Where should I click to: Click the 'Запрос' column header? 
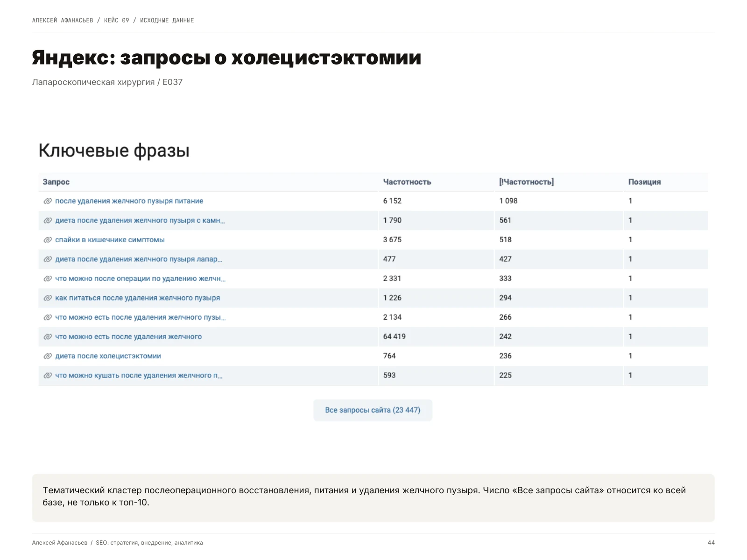(x=56, y=182)
